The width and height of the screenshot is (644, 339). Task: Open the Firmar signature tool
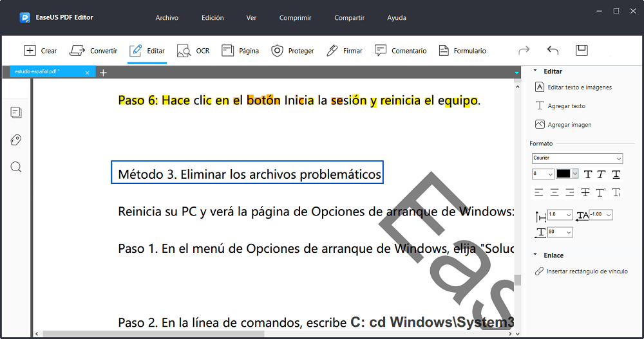point(344,51)
